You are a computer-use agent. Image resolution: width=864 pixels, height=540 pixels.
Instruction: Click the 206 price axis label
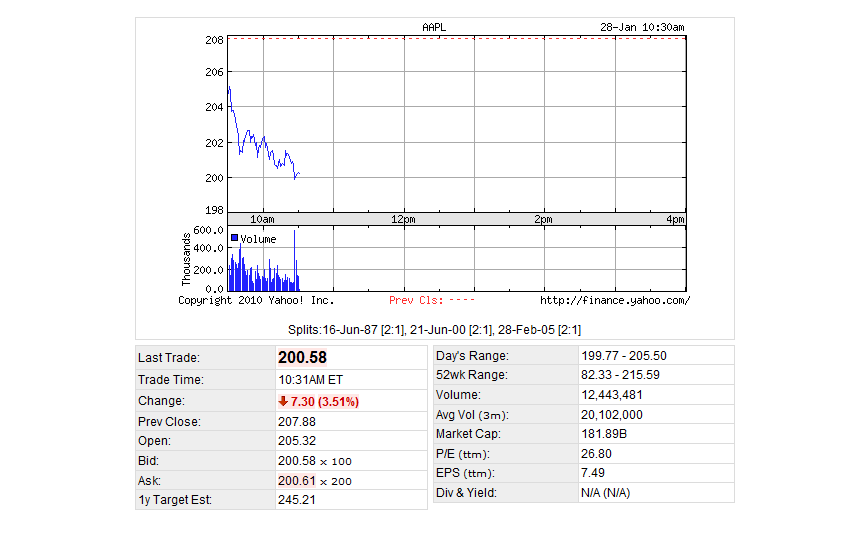[214, 72]
